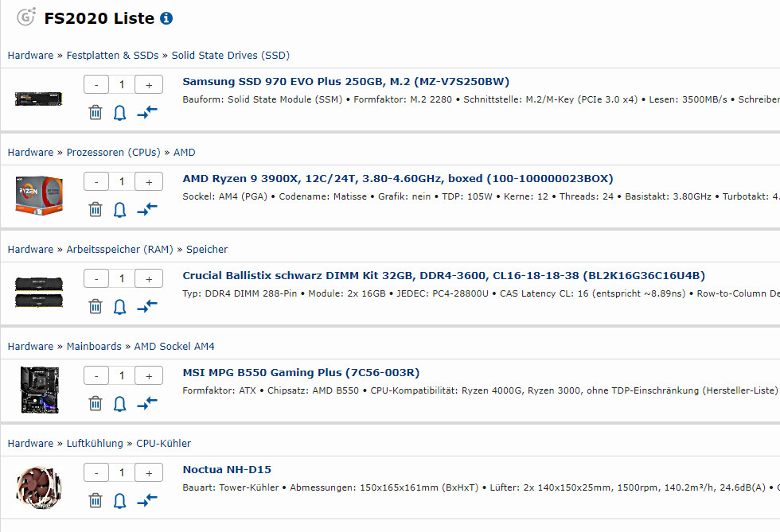Click the quantity field for Ryzen 9 3900X

(x=122, y=182)
